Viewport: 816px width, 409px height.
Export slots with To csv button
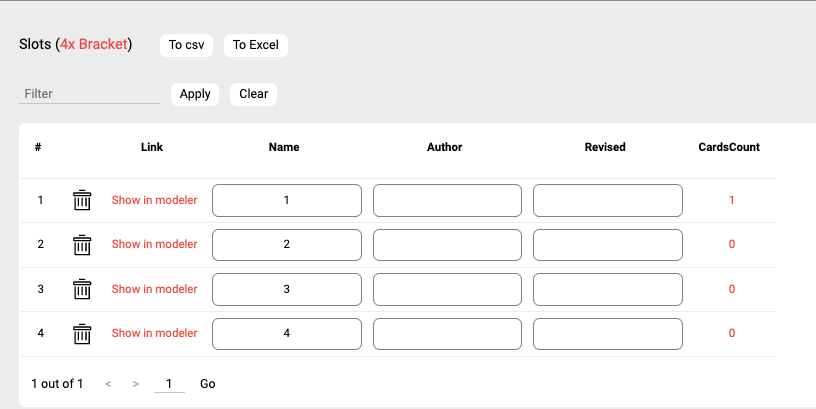pos(186,45)
